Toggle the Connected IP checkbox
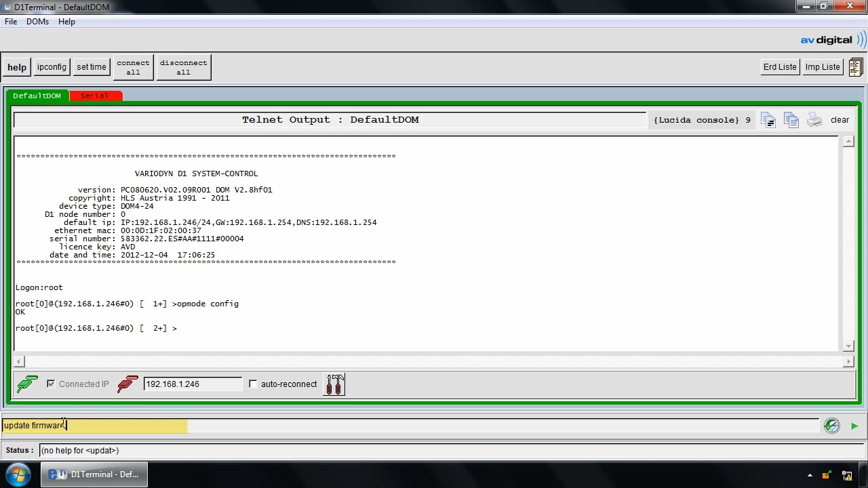Viewport: 868px width, 488px height. click(51, 384)
